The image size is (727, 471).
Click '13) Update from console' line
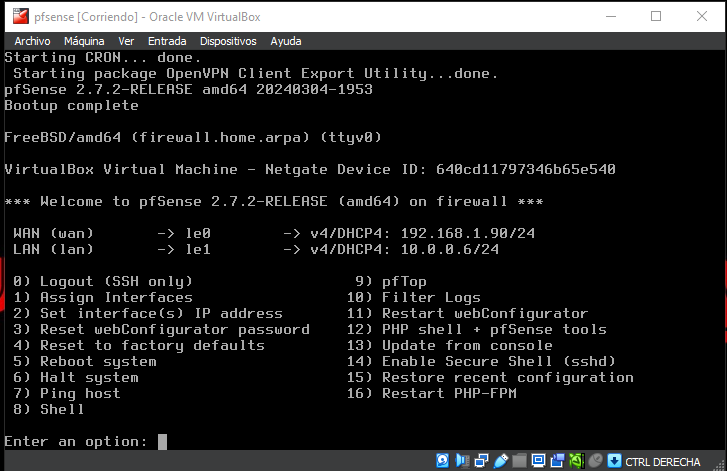tap(450, 345)
